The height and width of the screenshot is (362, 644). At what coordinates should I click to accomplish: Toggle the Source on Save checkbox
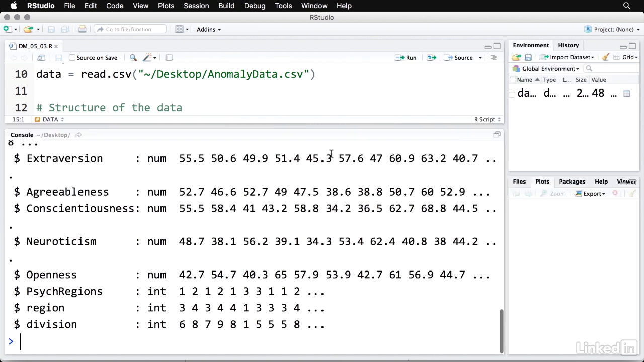pyautogui.click(x=72, y=58)
